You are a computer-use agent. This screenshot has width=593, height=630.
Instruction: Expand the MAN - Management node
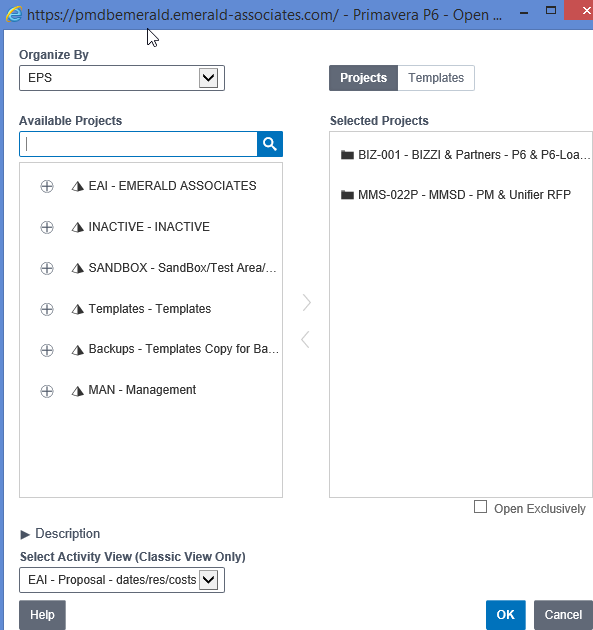47,391
